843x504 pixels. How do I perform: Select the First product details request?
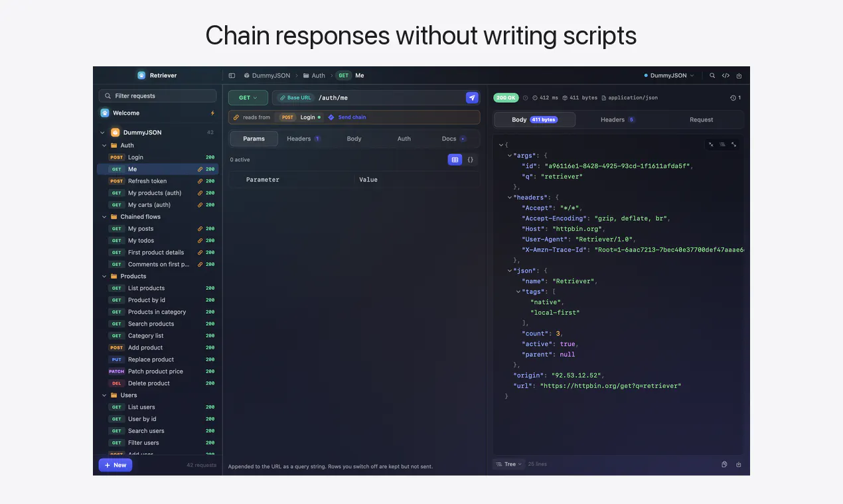click(158, 253)
